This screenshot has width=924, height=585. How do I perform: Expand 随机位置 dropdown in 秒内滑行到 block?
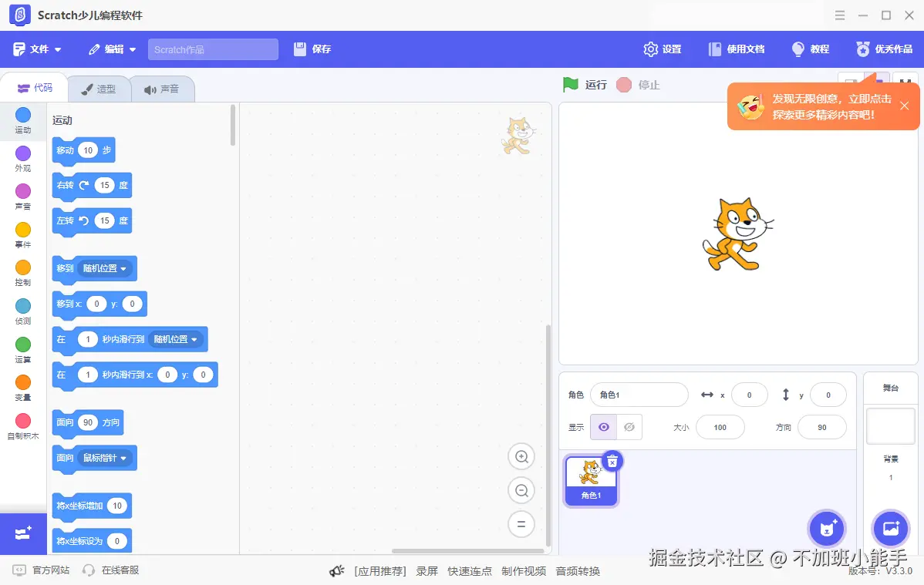pyautogui.click(x=175, y=339)
